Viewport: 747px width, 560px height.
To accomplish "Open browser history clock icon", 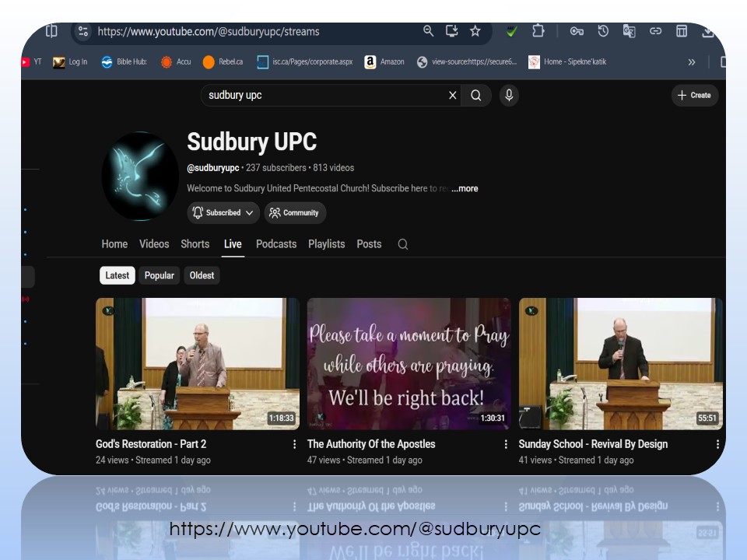I will pyautogui.click(x=603, y=31).
